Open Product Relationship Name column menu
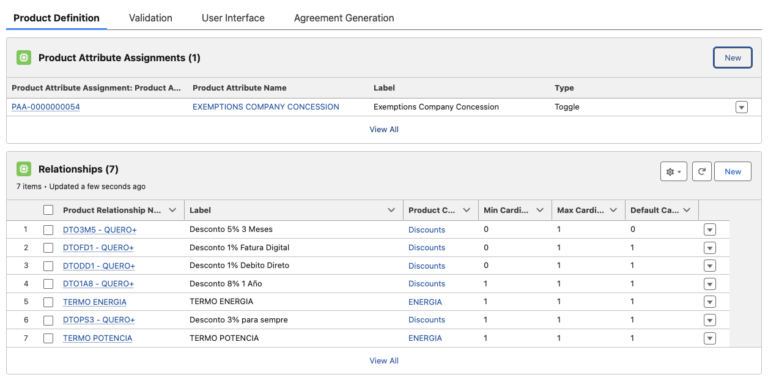The width and height of the screenshot is (768, 380). (x=172, y=210)
